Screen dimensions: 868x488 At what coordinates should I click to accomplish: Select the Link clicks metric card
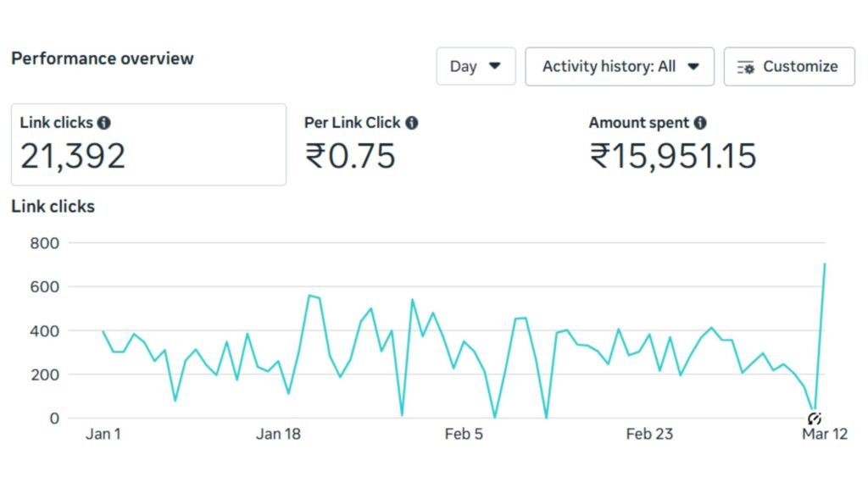point(147,144)
